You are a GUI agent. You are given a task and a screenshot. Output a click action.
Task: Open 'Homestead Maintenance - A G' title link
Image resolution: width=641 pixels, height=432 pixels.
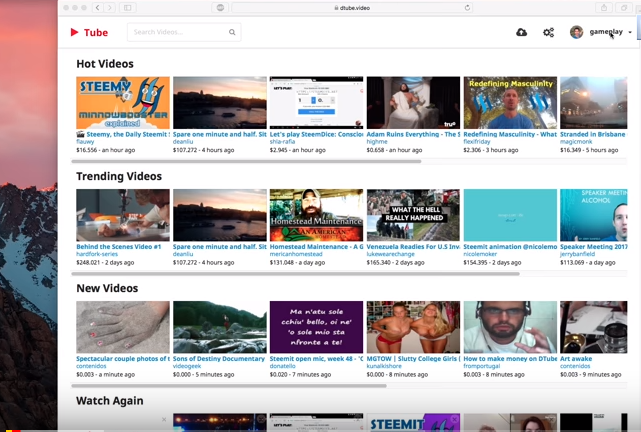click(x=316, y=246)
